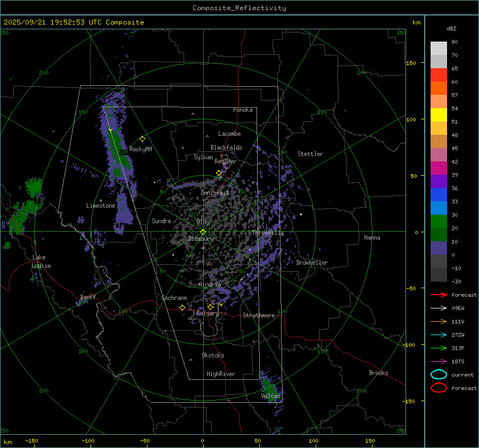
Task: Click the Lake Louise label on map
Action: [42, 262]
